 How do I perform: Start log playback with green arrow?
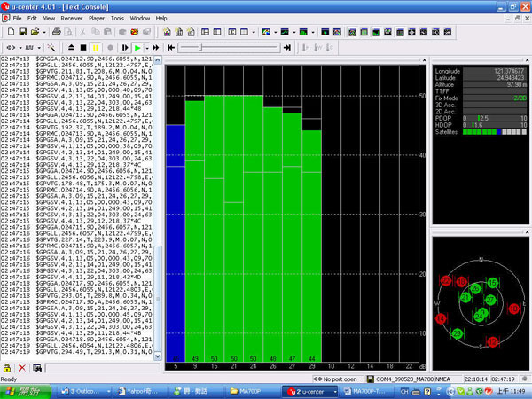(x=137, y=48)
